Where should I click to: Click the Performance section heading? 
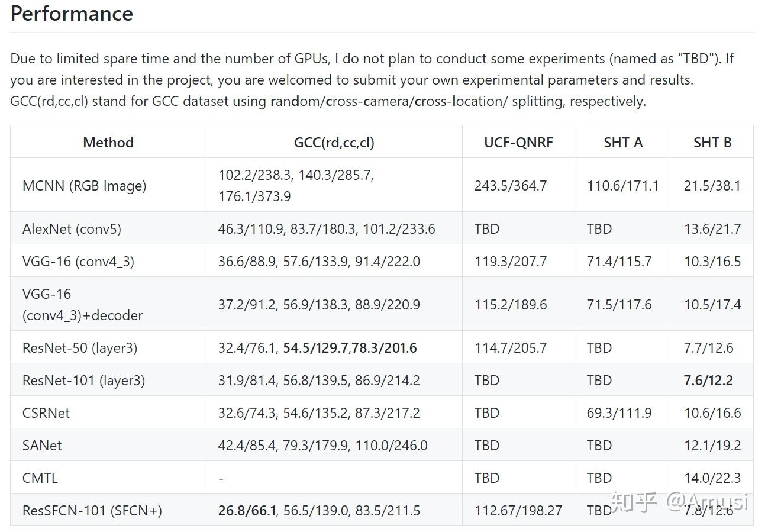point(72,14)
